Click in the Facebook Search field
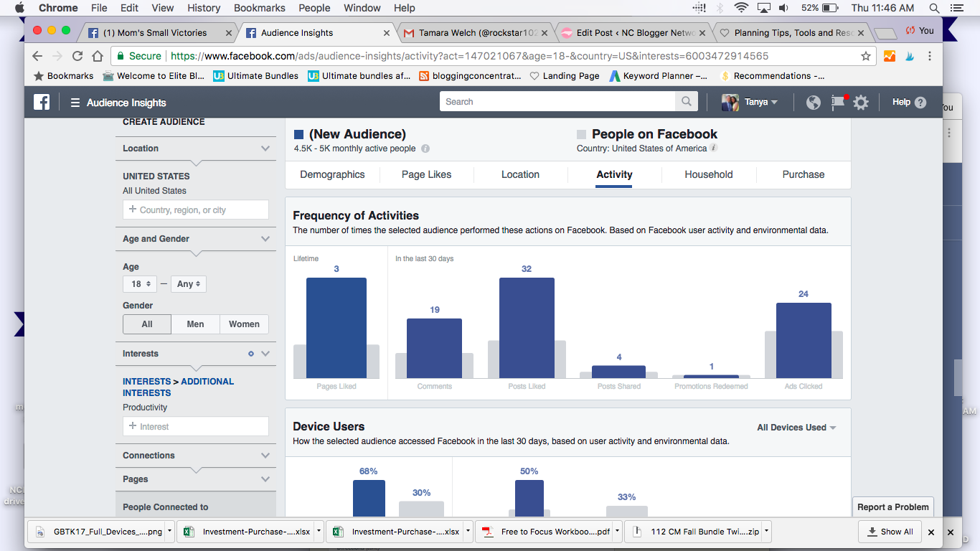The height and width of the screenshot is (551, 980). click(x=557, y=102)
